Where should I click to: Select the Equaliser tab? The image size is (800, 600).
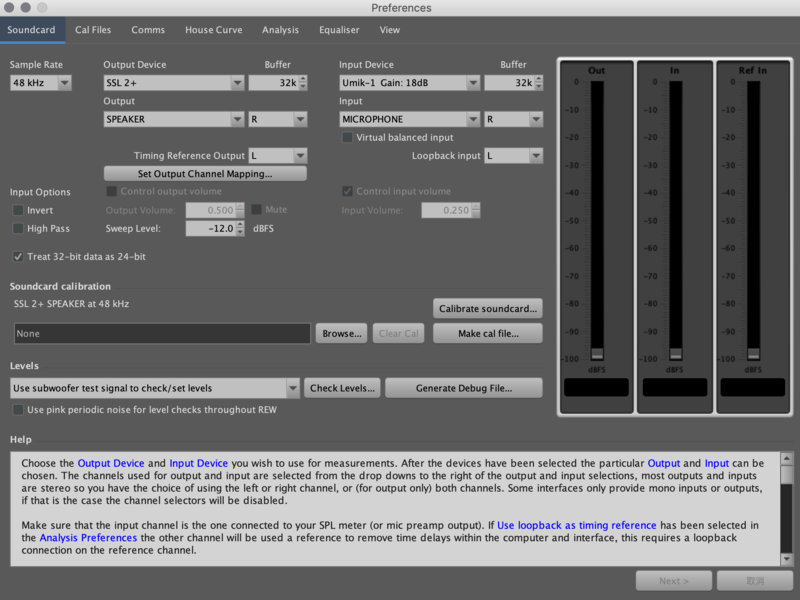tap(339, 30)
